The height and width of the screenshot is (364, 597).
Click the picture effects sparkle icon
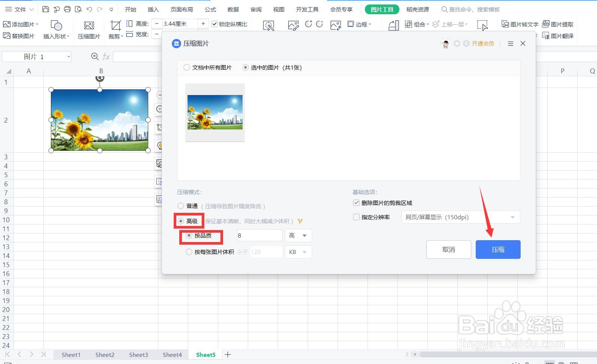click(x=336, y=25)
